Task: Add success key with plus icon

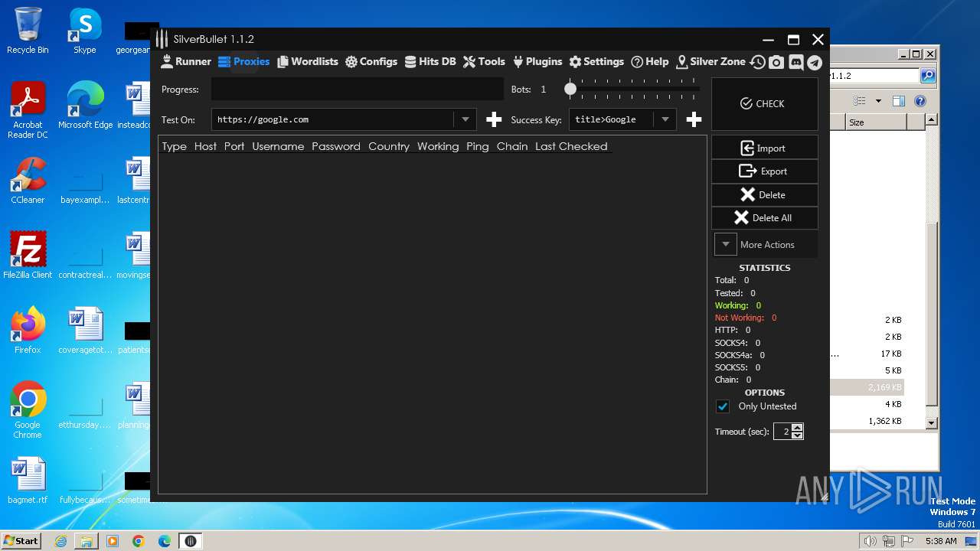Action: click(x=694, y=119)
